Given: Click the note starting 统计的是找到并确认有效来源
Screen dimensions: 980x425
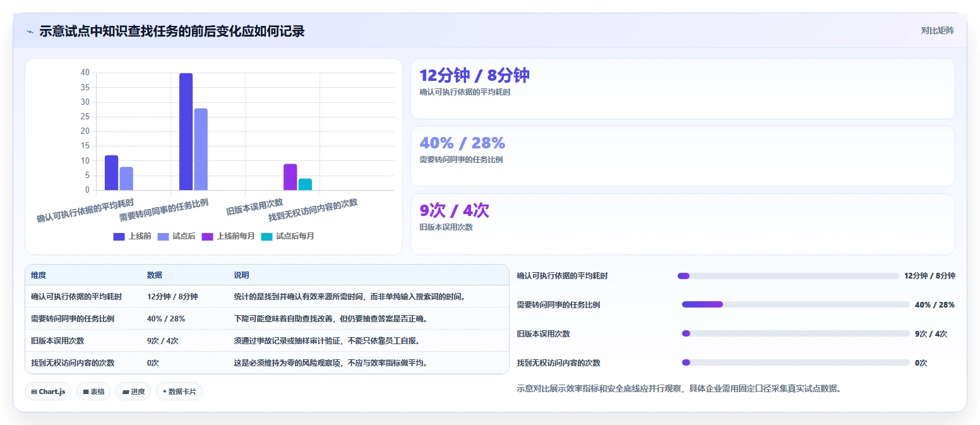Looking at the screenshot, I should coord(352,296).
